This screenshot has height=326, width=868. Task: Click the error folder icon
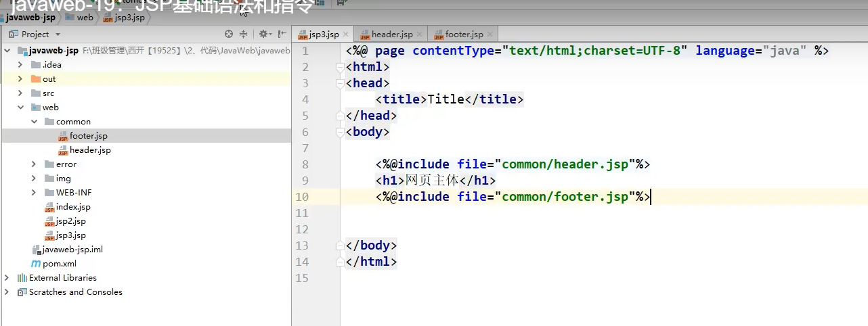49,164
